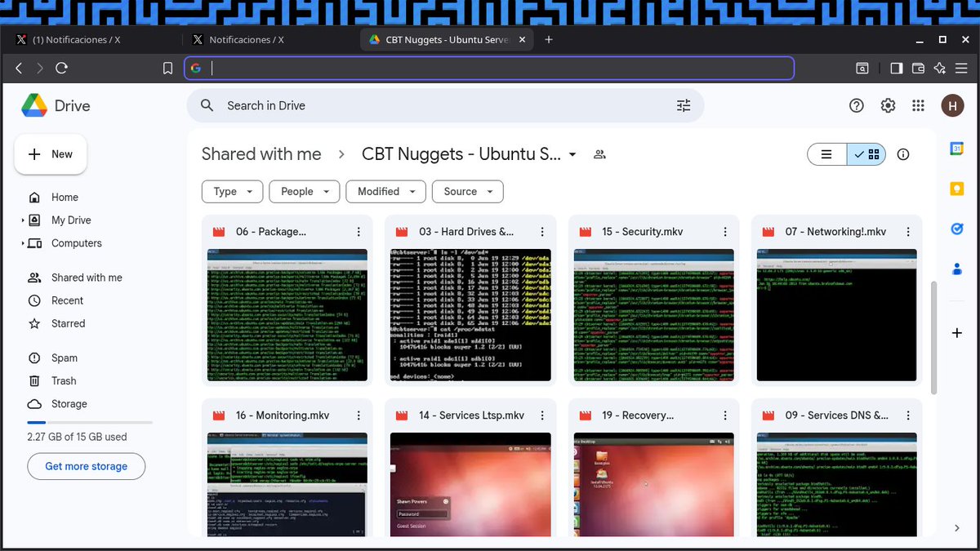Screen dimensions: 980x551
Task: Go back in browser history
Action: pos(18,69)
